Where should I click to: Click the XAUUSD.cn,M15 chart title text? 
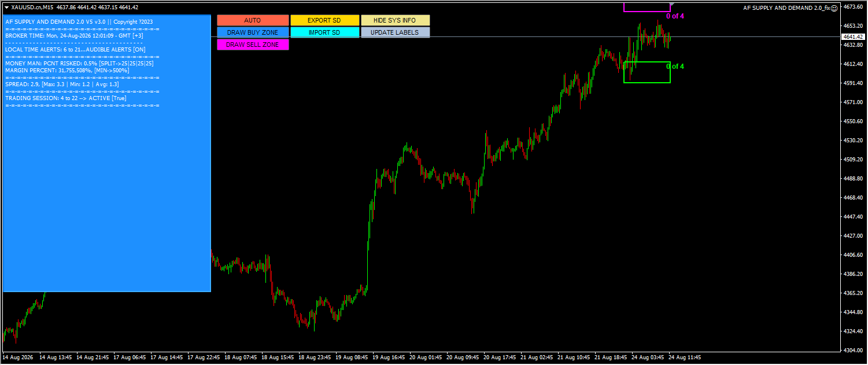click(x=32, y=8)
